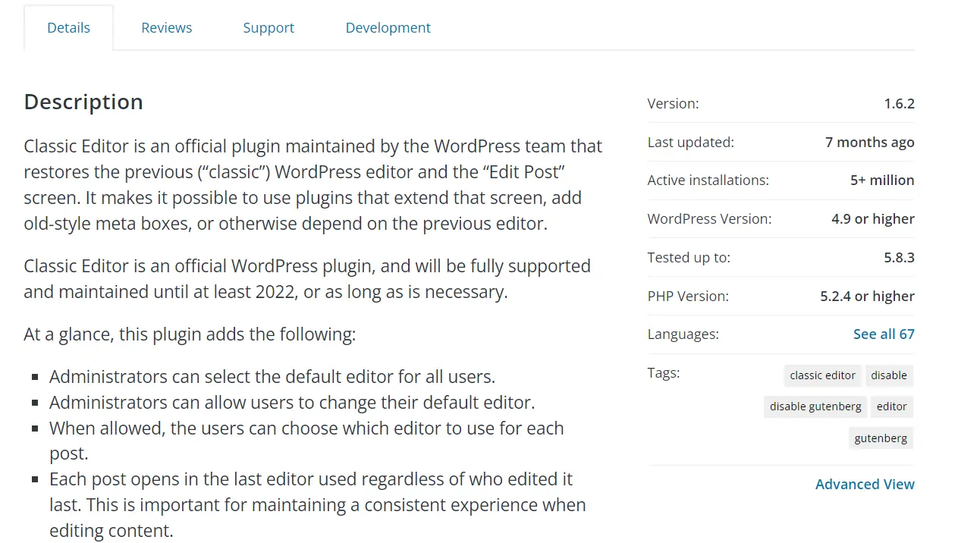
Task: Click the 'disable gutenberg' tag
Action: point(815,406)
